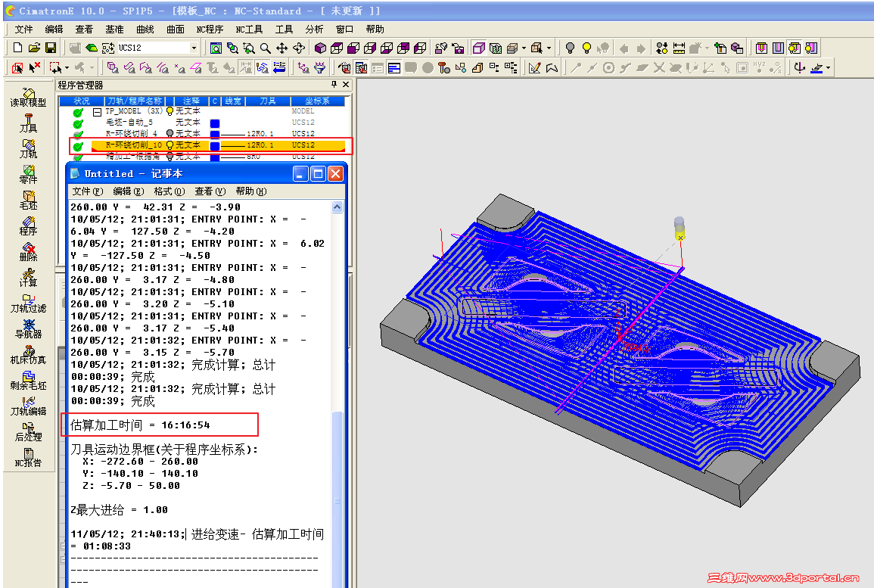
Task: Run 计算 calculate from sidebar
Action: tap(29, 278)
